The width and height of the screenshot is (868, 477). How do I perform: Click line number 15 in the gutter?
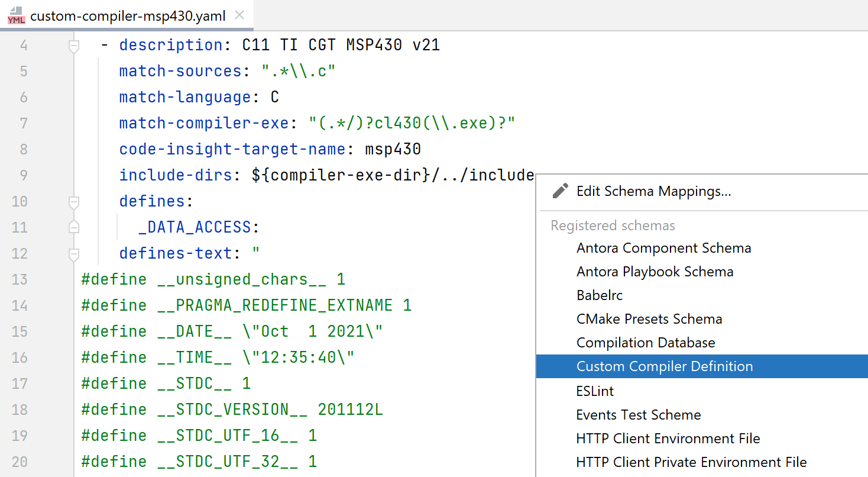click(x=19, y=331)
